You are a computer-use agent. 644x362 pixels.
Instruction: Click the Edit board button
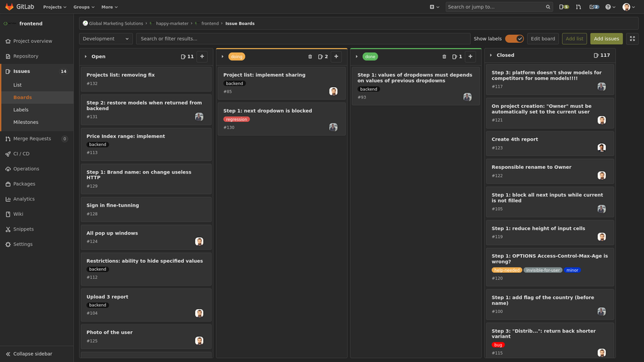543,39
